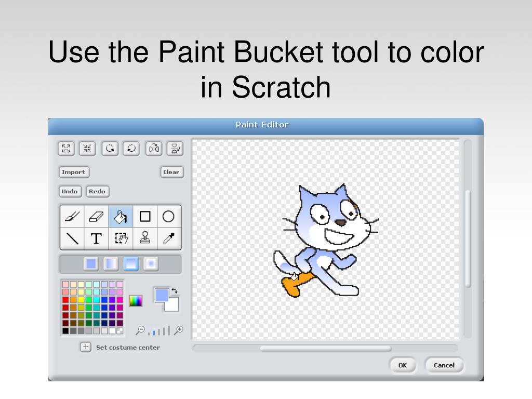
Task: Select the Paintbrush tool
Action: [x=72, y=216]
